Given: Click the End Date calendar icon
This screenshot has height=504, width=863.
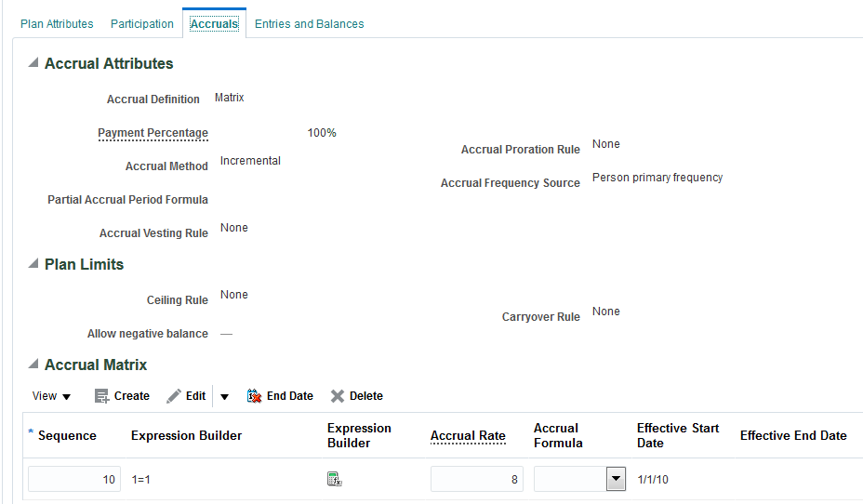Looking at the screenshot, I should [x=254, y=396].
